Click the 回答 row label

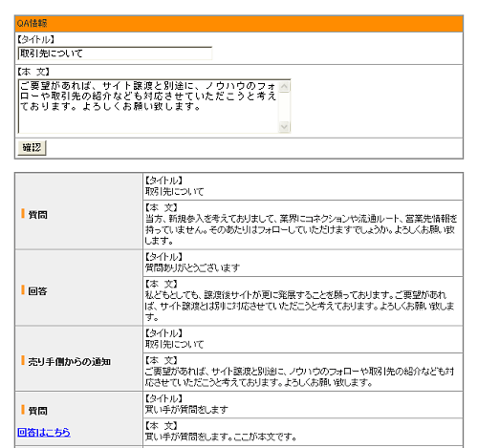click(37, 291)
